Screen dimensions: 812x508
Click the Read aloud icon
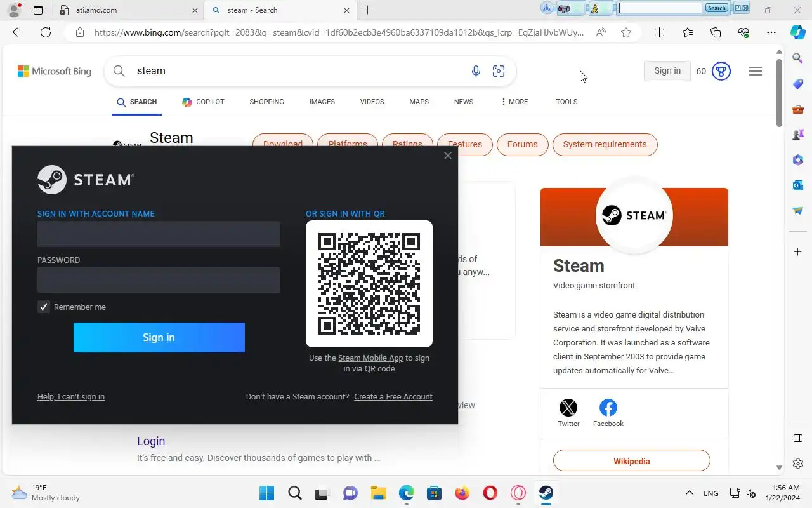[x=601, y=32]
